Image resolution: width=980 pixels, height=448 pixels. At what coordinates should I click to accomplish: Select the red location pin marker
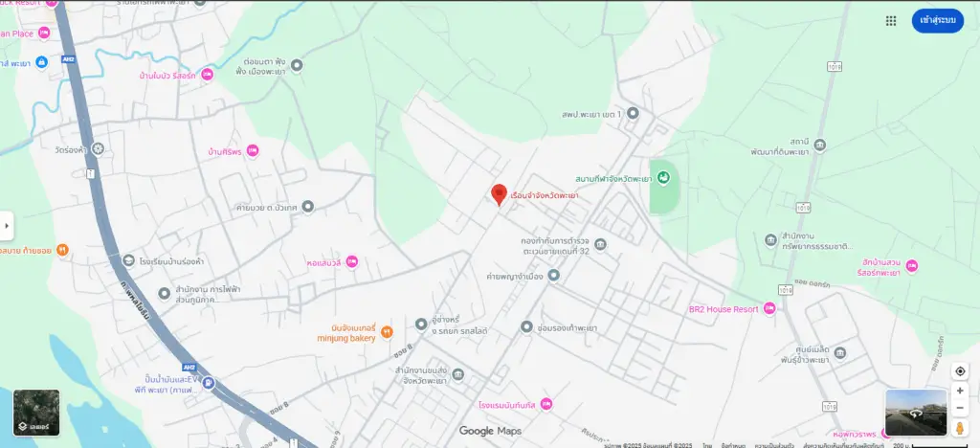point(498,194)
